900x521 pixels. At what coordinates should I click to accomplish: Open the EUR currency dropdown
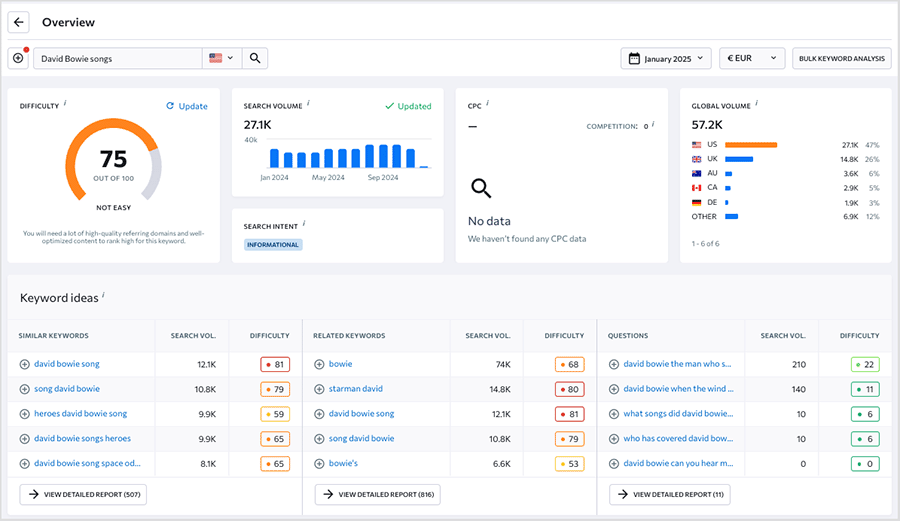tap(752, 59)
